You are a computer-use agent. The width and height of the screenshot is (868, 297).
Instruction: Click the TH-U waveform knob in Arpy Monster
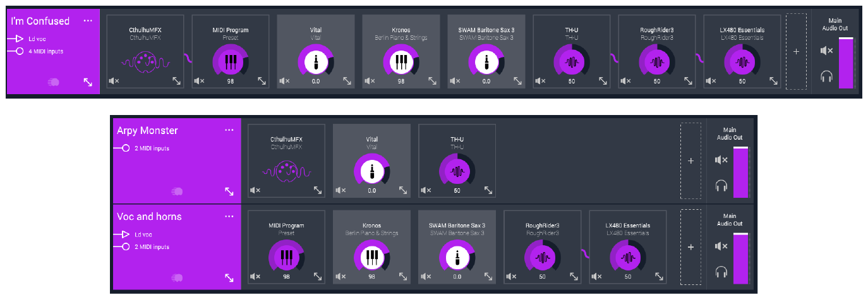point(457,171)
